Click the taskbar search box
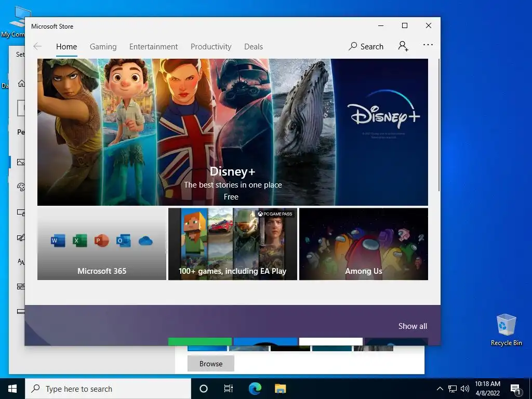The width and height of the screenshot is (532, 399). pyautogui.click(x=108, y=389)
